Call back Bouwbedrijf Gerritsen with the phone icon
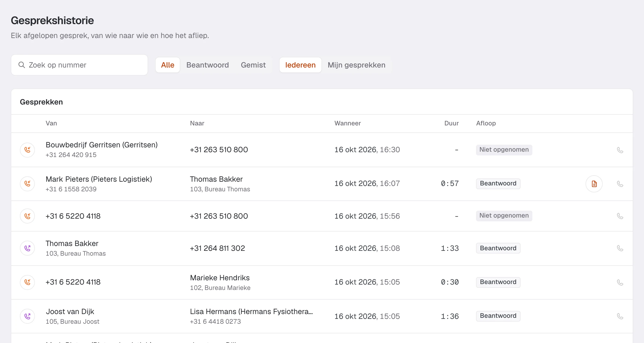The height and width of the screenshot is (343, 644). coord(620,150)
